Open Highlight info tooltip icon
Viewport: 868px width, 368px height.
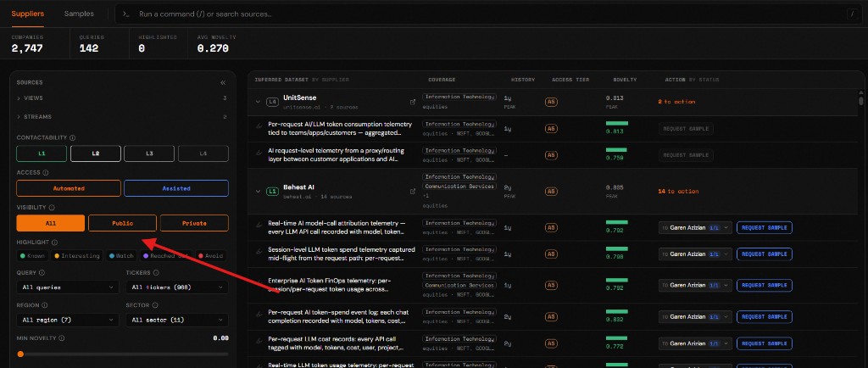click(55, 243)
